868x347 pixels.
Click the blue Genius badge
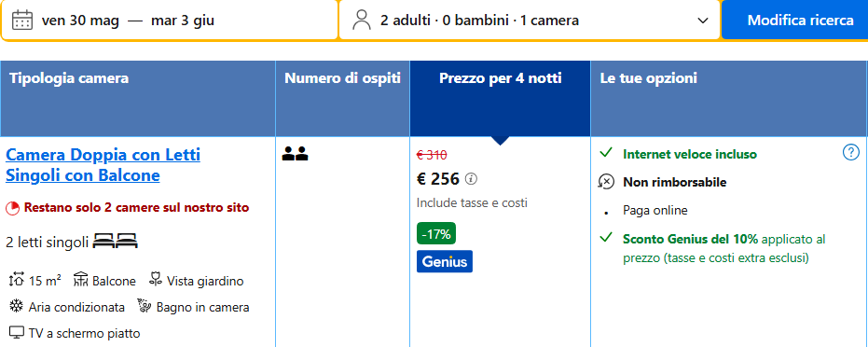pyautogui.click(x=445, y=261)
